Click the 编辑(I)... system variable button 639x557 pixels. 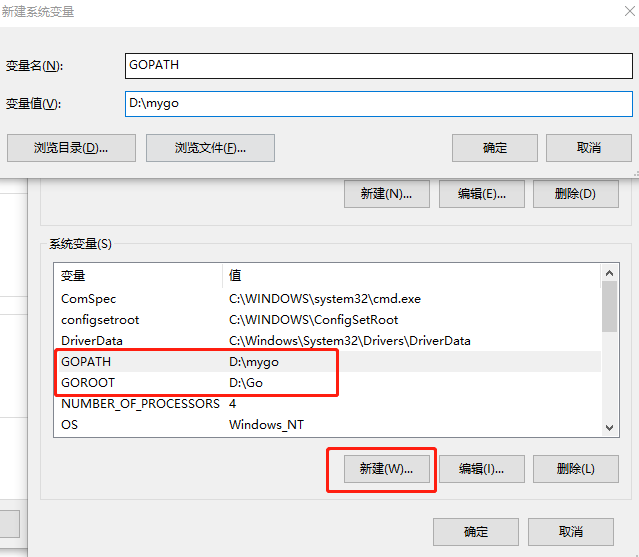[x=482, y=469]
